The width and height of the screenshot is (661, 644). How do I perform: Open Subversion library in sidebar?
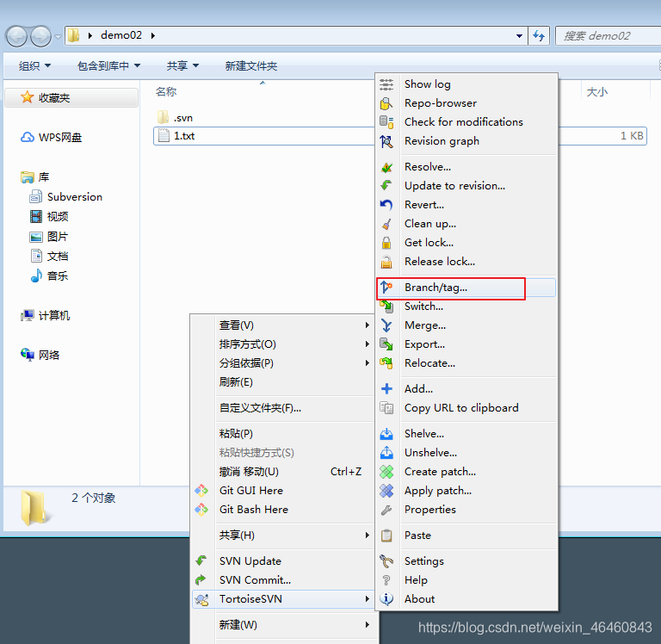point(75,197)
